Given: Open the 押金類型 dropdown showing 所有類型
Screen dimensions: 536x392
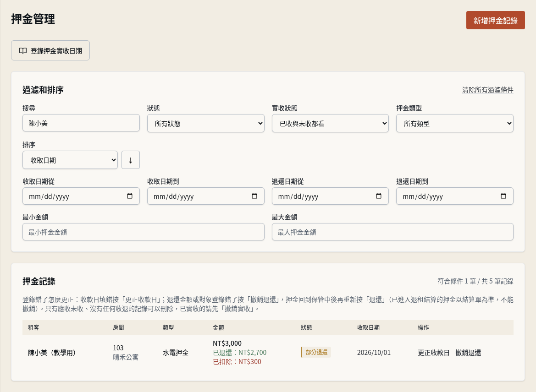Looking at the screenshot, I should (455, 123).
